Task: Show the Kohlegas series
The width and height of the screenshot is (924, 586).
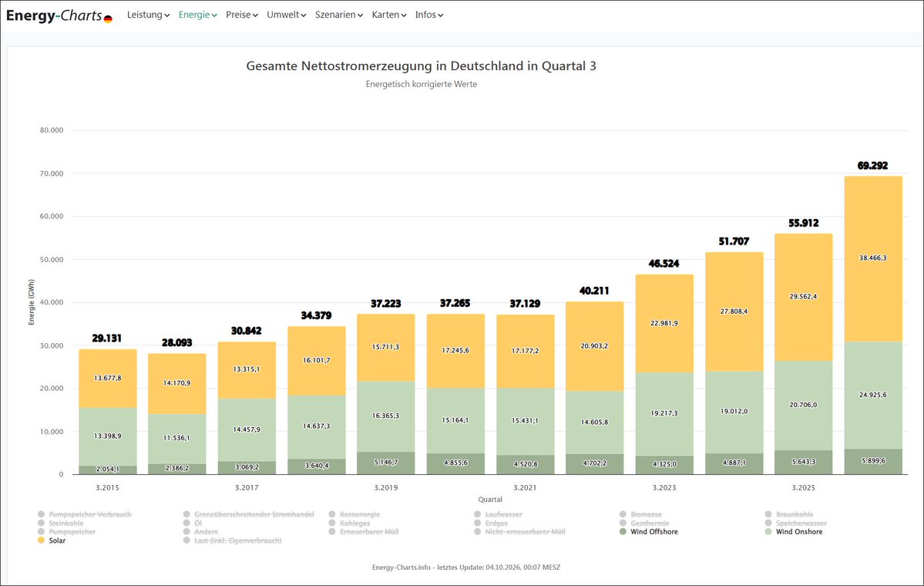Action: (349, 524)
